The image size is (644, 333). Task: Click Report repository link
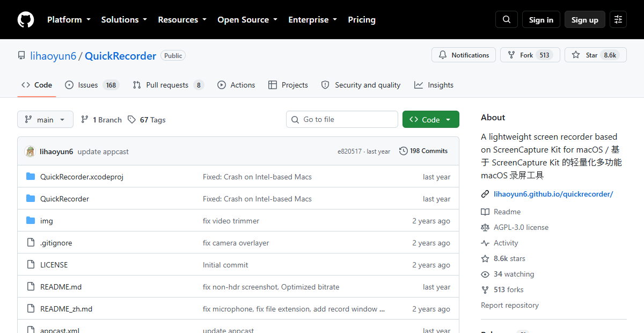[x=510, y=305]
